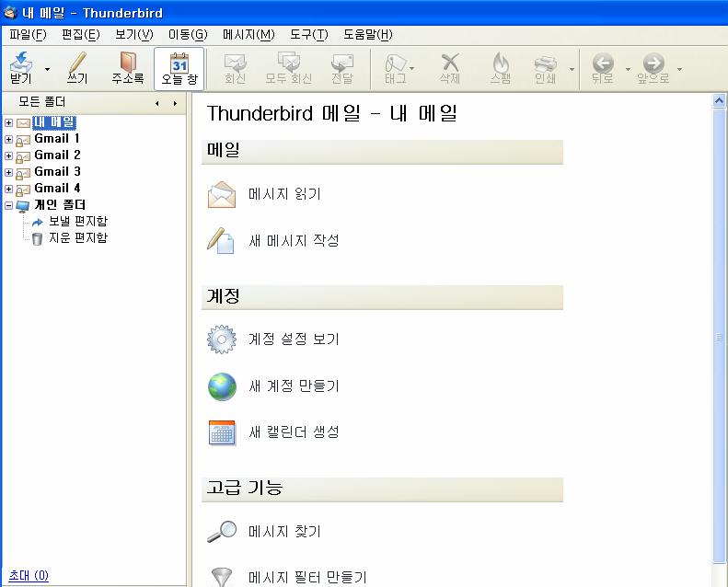Click the 메시지 읽기 envelope icon
Screen dimensions: 728x587
pos(222,194)
